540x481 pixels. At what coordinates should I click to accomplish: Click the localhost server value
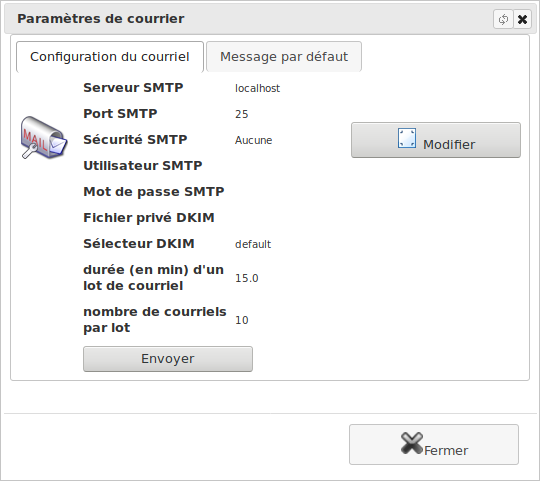point(257,88)
